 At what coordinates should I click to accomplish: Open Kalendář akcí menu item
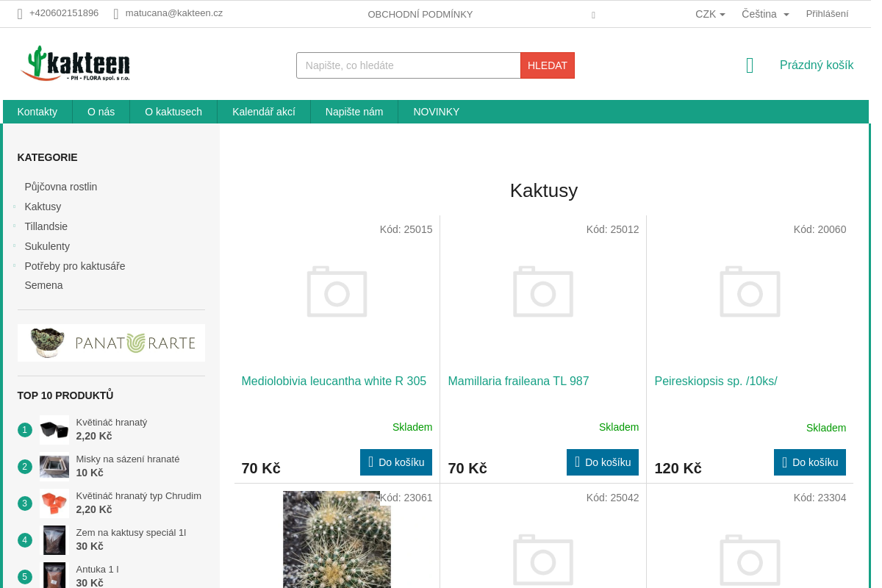pos(264,112)
